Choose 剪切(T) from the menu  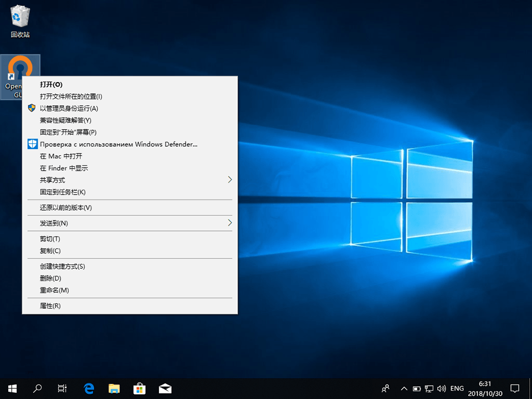coord(130,239)
